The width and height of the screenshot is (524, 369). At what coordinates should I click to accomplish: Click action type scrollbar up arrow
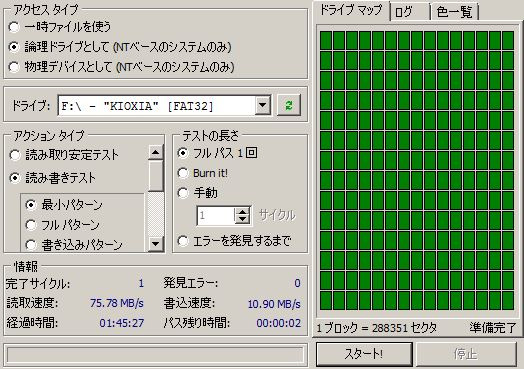coord(155,152)
